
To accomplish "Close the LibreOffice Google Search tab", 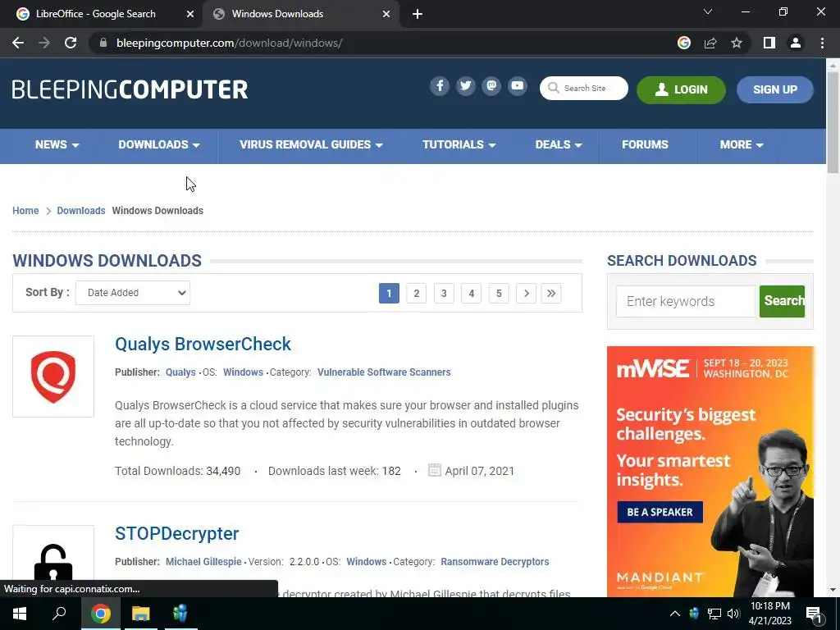I will pos(190,14).
